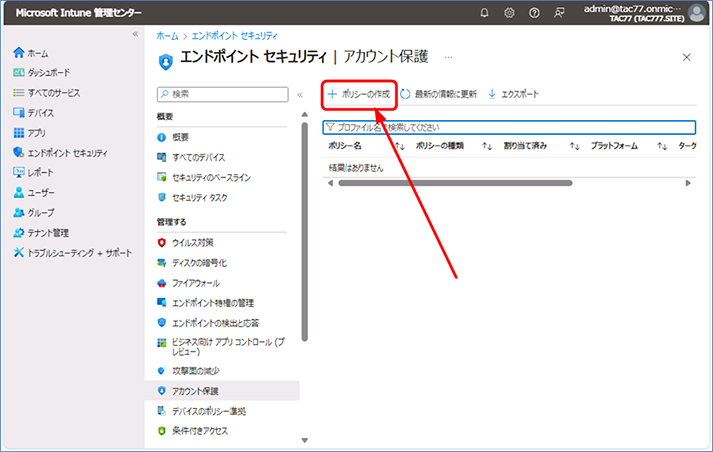Click ポリシーの作成 button
This screenshot has height=452, width=713.
pos(359,94)
